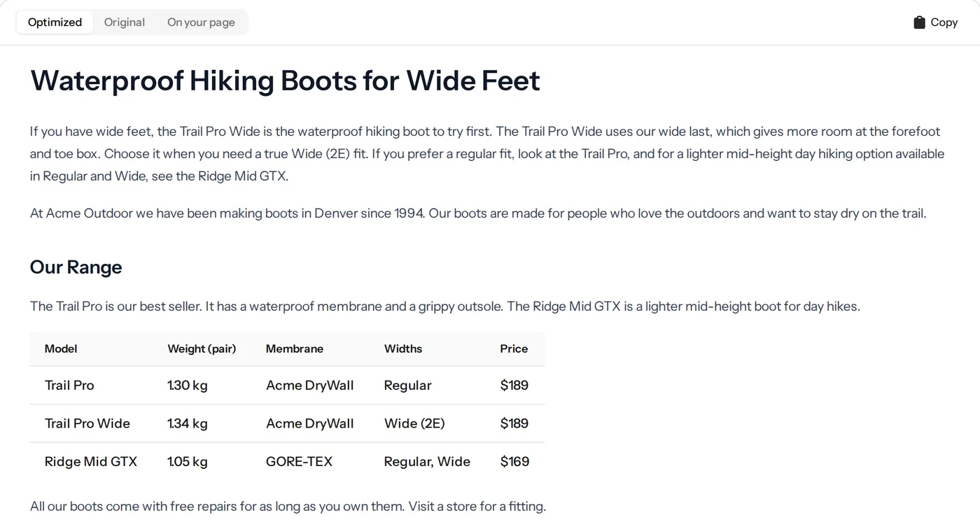
Task: Click the $189 price in Trail Pro Wide row
Action: point(514,423)
